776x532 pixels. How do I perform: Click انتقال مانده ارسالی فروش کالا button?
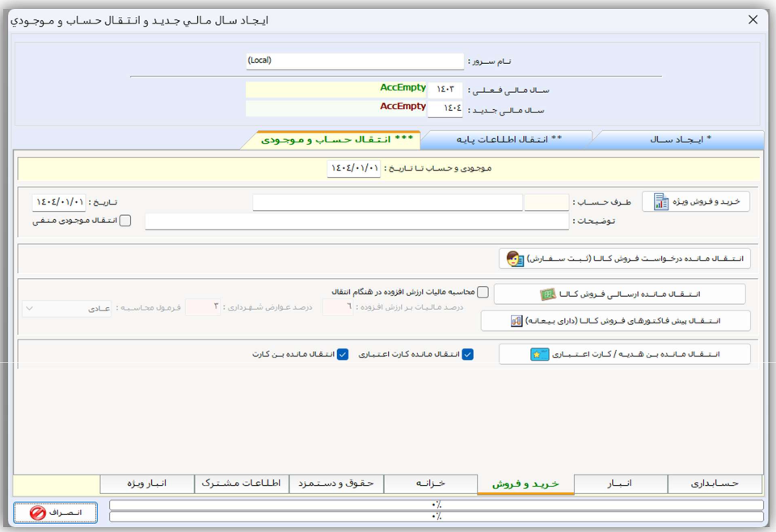pos(620,294)
